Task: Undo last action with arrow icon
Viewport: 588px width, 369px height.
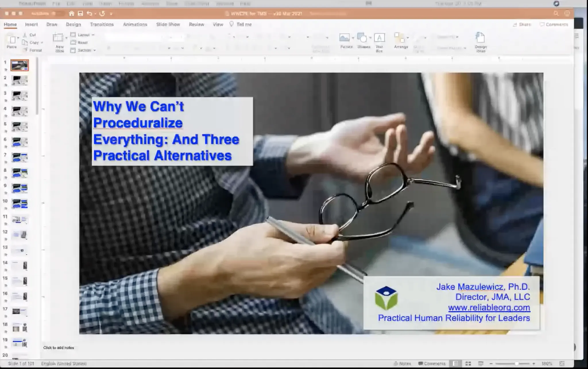Action: click(89, 14)
